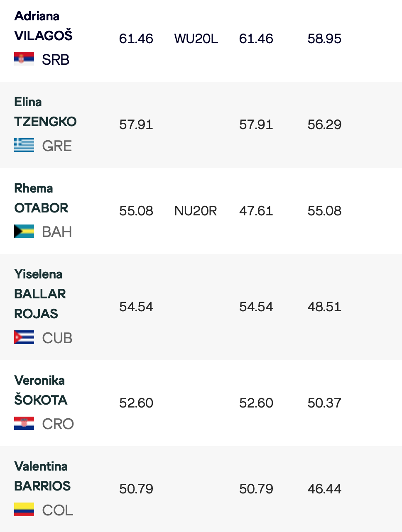Click Otabor's 47.61 throw result
402x532 pixels.
click(256, 211)
